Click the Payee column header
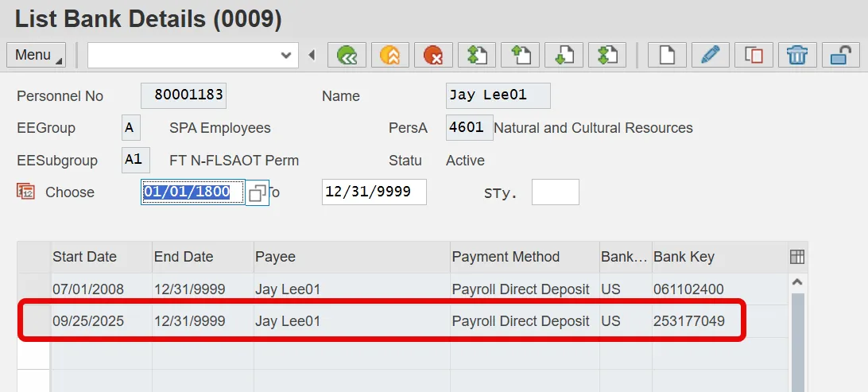Screen dimensions: 868x392 coord(352,257)
